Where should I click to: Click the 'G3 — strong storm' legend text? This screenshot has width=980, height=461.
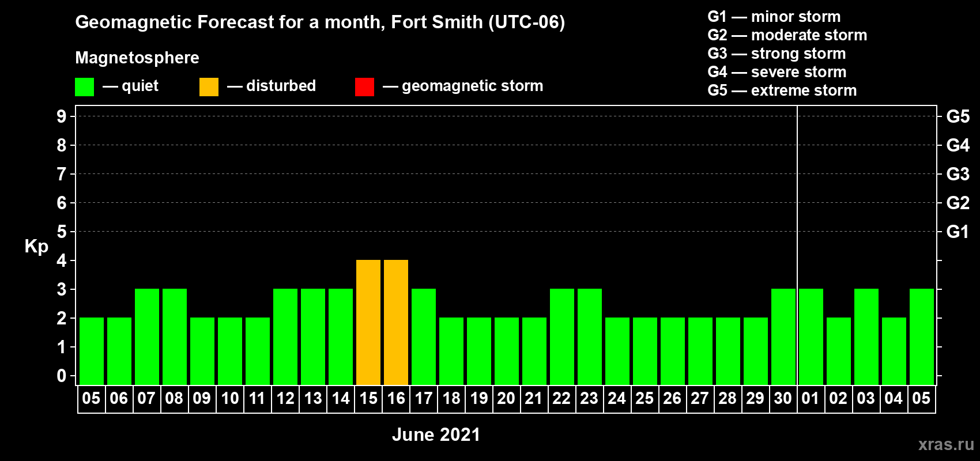tap(777, 54)
